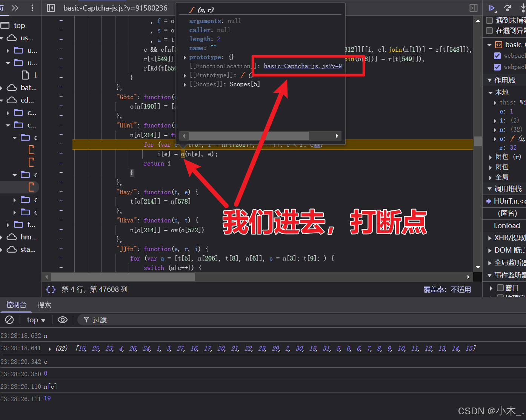The image size is (526, 420).
Task: Click the "Hkya" function definition line
Action: pyautogui.click(x=157, y=220)
